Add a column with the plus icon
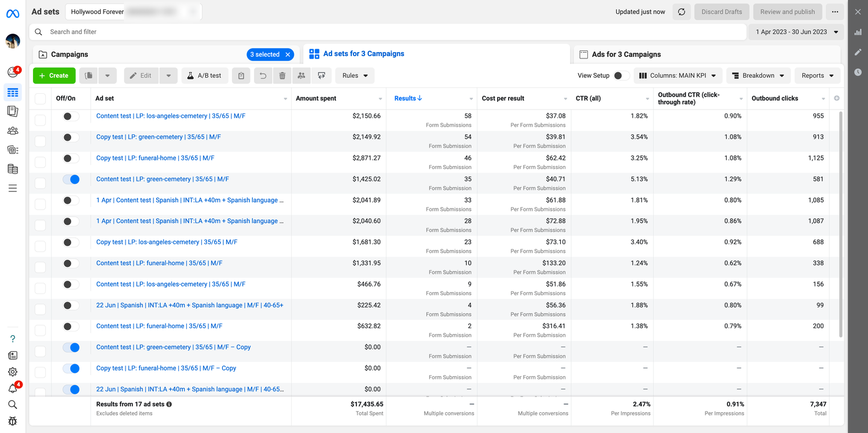This screenshot has height=433, width=868. [x=837, y=98]
